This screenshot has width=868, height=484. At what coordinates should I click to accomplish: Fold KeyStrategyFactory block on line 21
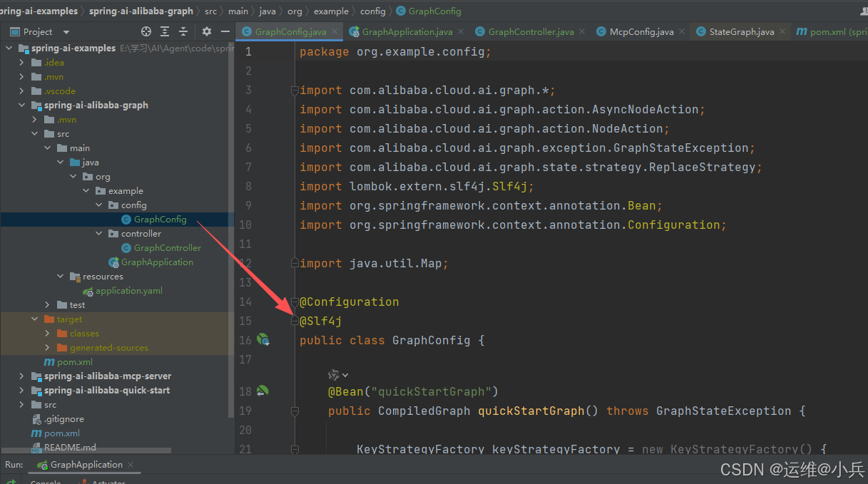294,449
